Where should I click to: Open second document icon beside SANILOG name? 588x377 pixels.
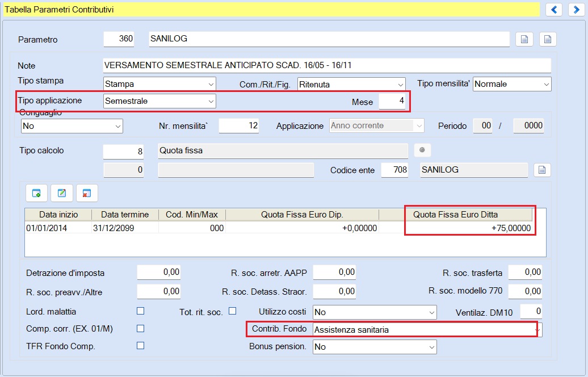click(548, 39)
